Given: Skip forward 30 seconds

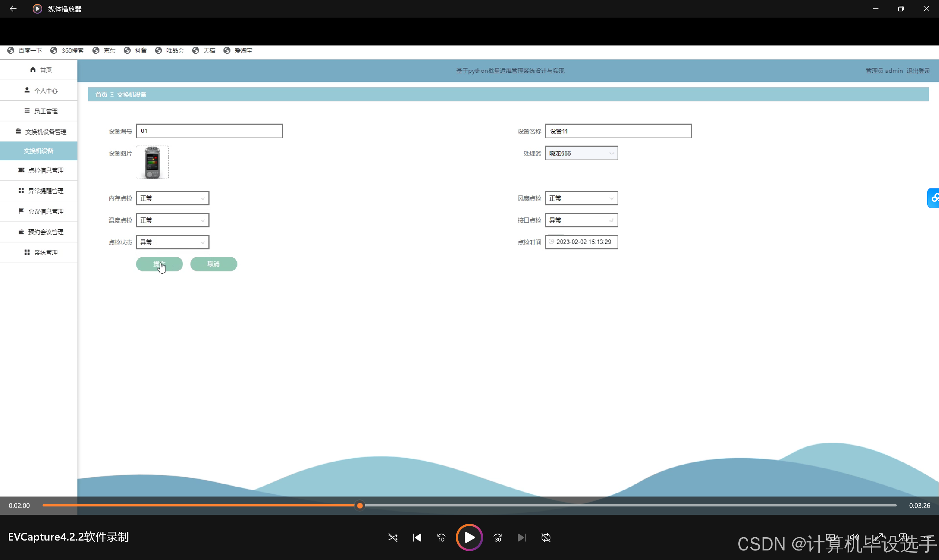Looking at the screenshot, I should click(498, 537).
